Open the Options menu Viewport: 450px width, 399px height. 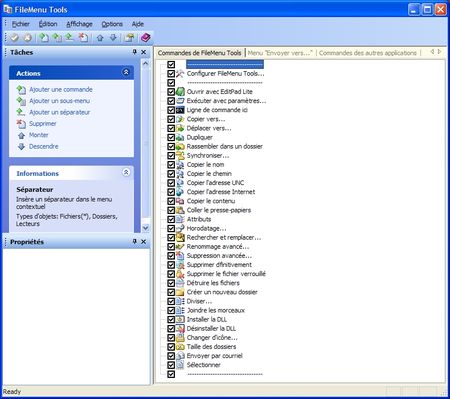click(112, 24)
